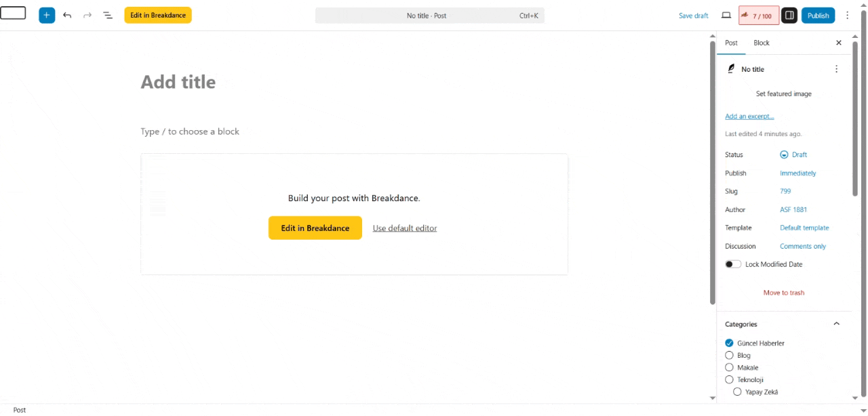Open post actions three-dot menu beside No title
The width and height of the screenshot is (868, 416).
pyautogui.click(x=836, y=69)
